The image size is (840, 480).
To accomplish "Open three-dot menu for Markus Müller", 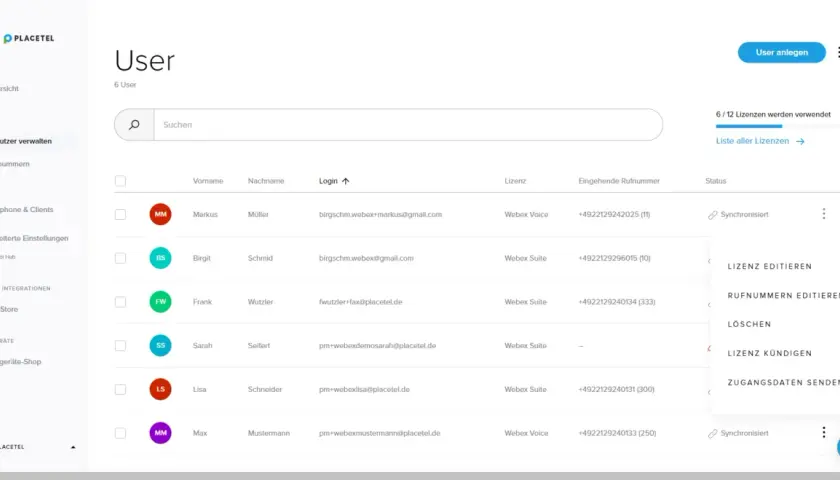I will click(x=823, y=214).
